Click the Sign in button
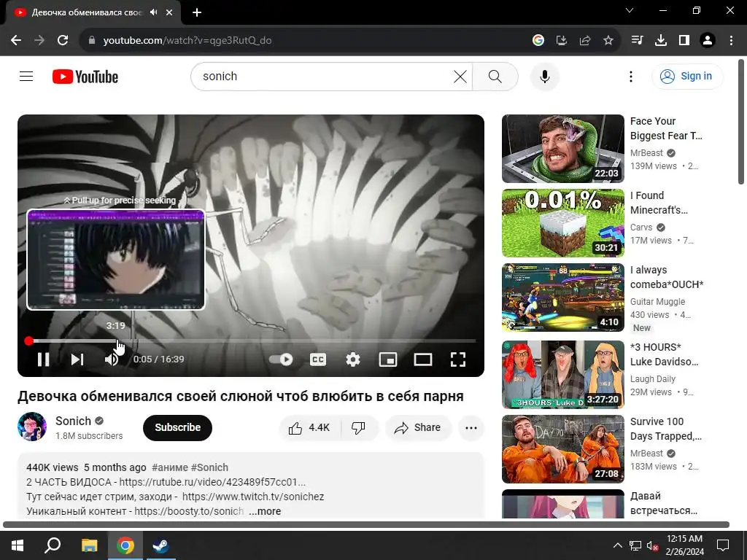 pos(687,76)
